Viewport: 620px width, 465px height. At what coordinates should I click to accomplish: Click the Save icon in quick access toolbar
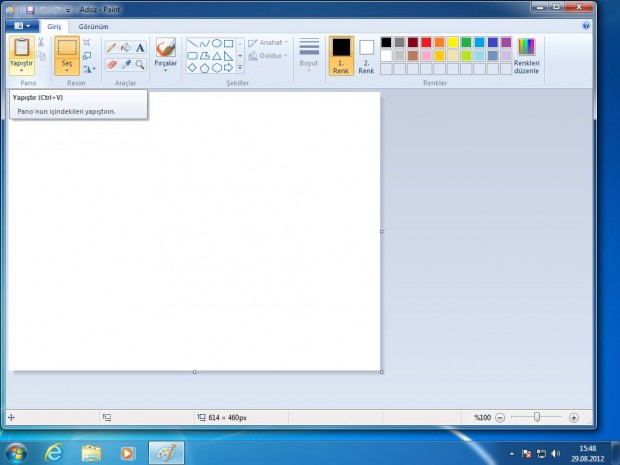(30, 9)
